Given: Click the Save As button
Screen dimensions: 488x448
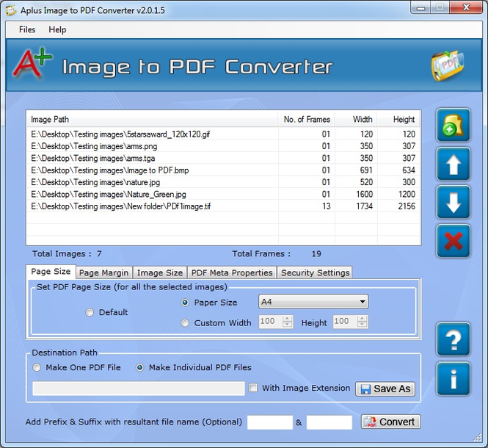Looking at the screenshot, I should tap(385, 389).
